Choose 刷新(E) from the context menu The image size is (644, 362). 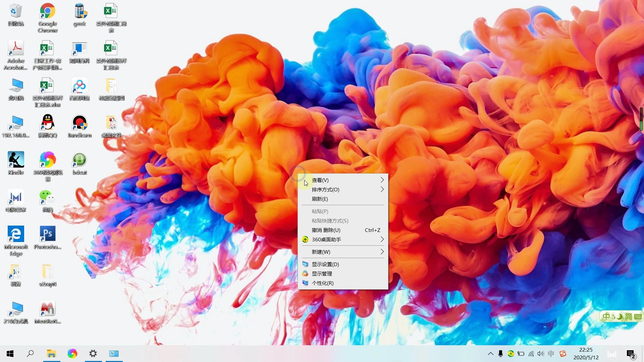point(320,199)
